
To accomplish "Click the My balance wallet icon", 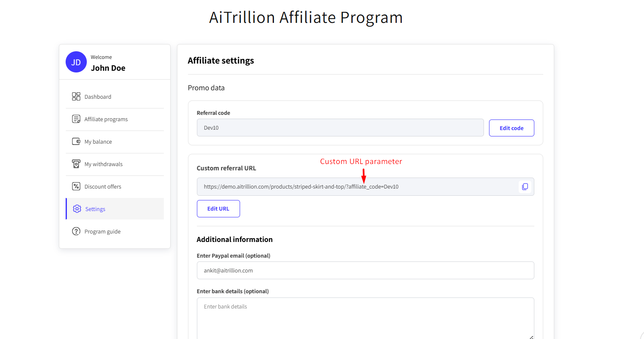I will [x=76, y=142].
